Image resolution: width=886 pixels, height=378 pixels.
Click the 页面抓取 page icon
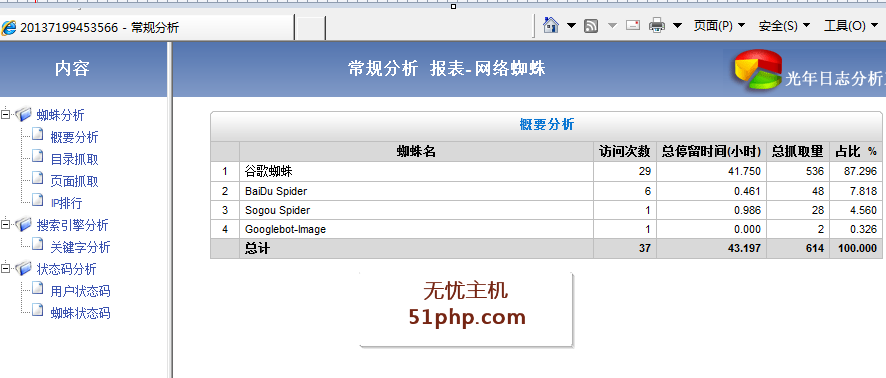[x=38, y=178]
